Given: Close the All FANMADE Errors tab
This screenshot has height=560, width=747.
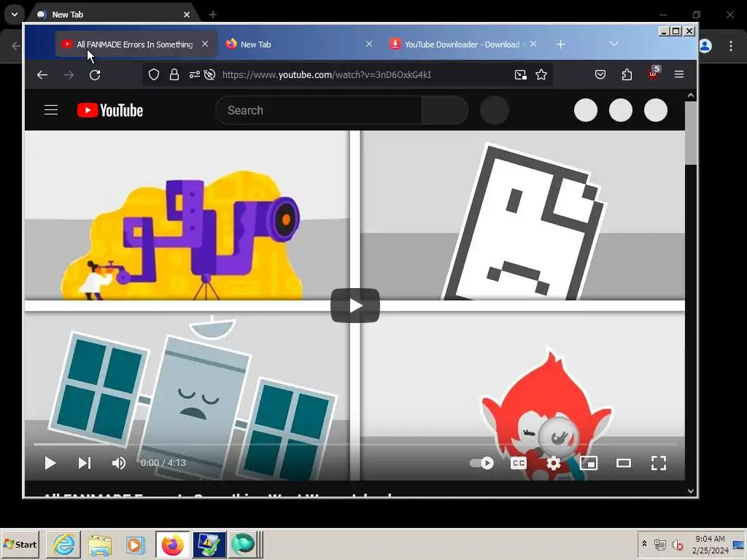Looking at the screenshot, I should click(205, 44).
